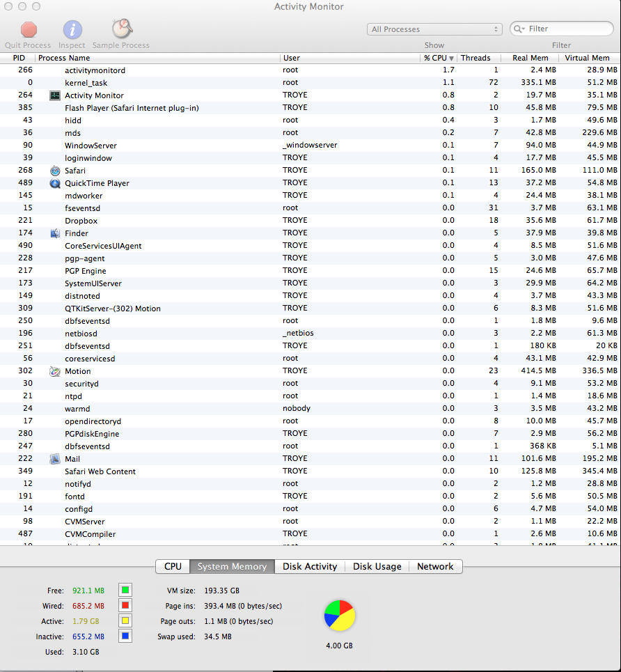Image resolution: width=621 pixels, height=672 pixels.
Task: Click the % CPU sort arrow
Action: tap(451, 58)
